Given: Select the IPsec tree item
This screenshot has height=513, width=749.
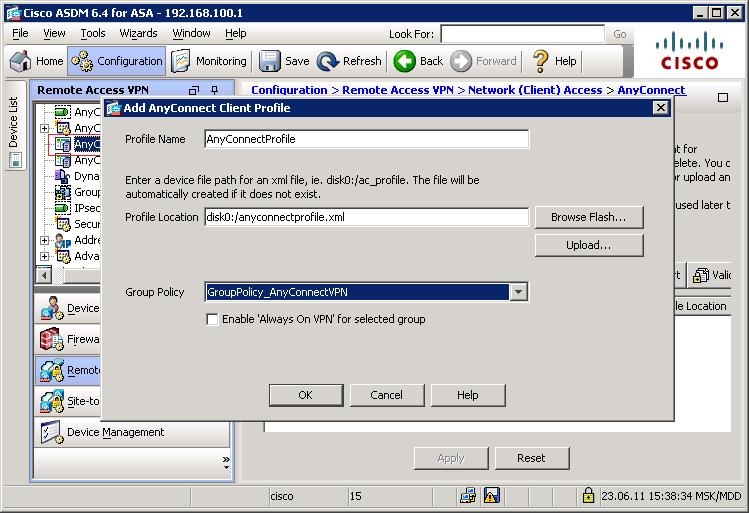Looking at the screenshot, I should 77,208.
